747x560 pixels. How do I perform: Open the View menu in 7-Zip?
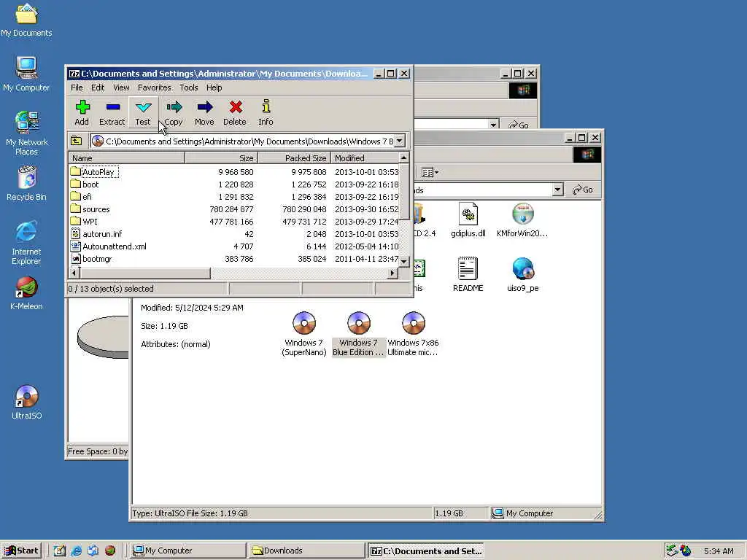[x=121, y=87]
